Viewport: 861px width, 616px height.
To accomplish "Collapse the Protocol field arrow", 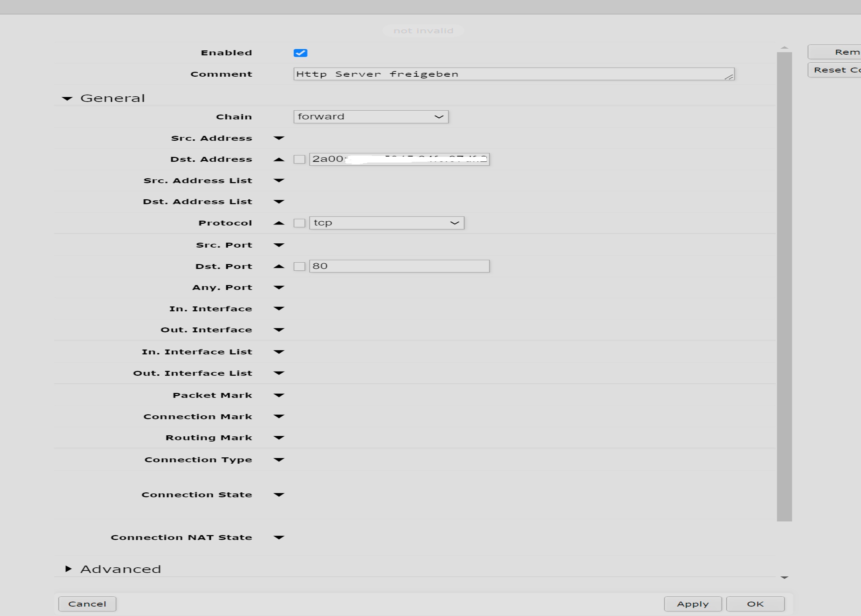I will [x=279, y=223].
